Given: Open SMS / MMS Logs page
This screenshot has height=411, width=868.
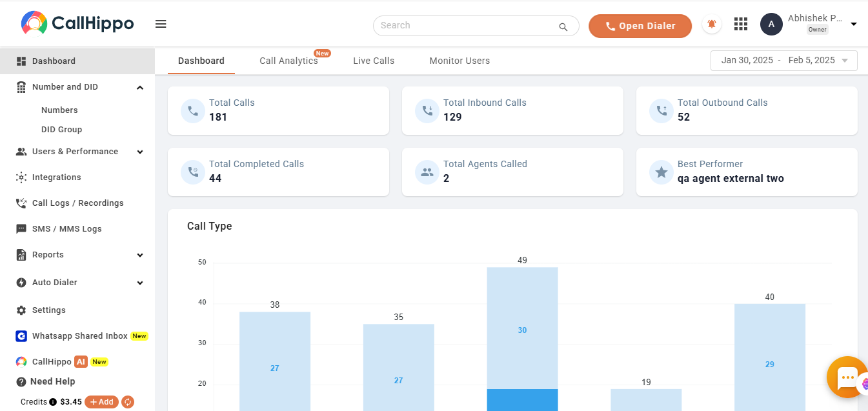Looking at the screenshot, I should pos(67,229).
